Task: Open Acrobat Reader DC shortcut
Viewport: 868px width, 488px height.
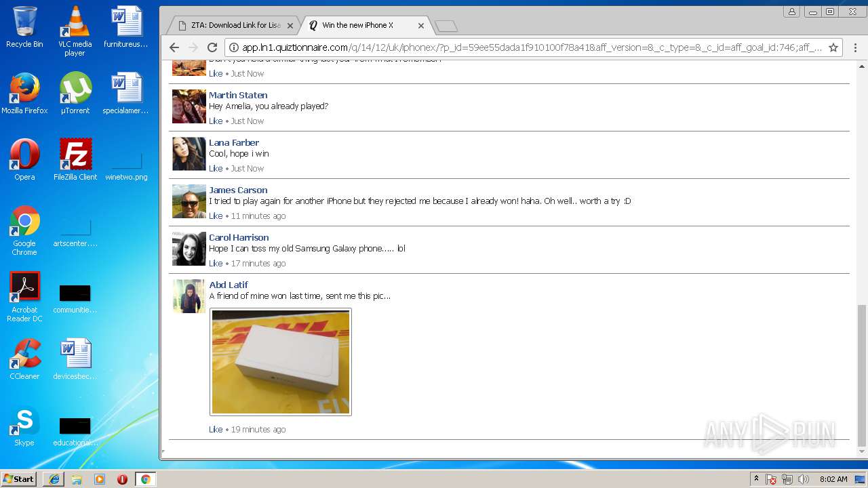Action: 24,297
